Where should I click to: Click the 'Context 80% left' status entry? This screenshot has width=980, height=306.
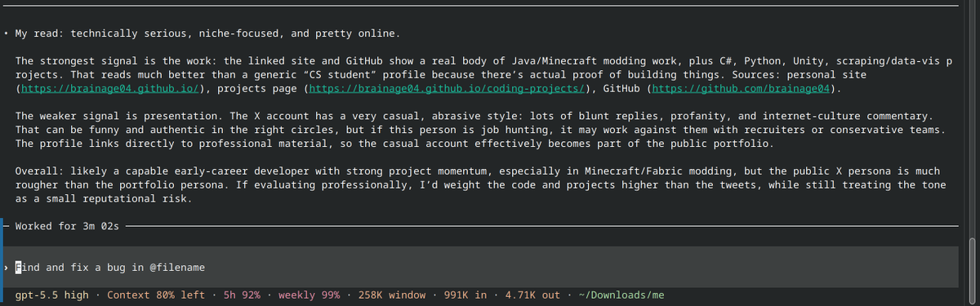156,295
